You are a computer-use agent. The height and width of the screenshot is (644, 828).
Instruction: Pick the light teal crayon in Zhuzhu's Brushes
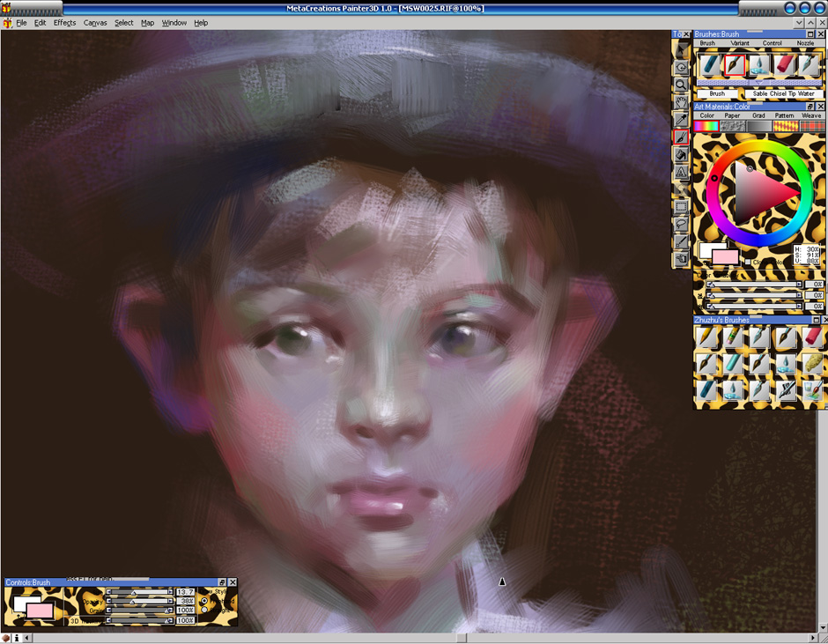[x=734, y=364]
